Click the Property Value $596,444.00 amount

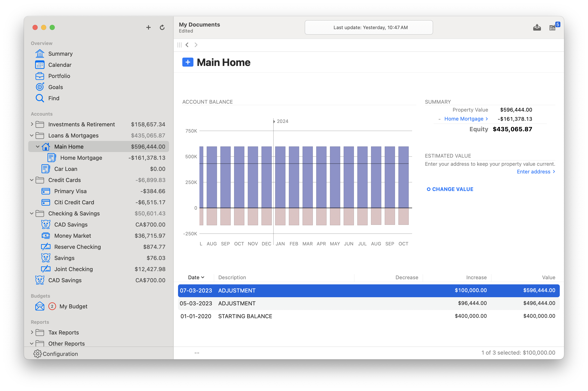(516, 110)
